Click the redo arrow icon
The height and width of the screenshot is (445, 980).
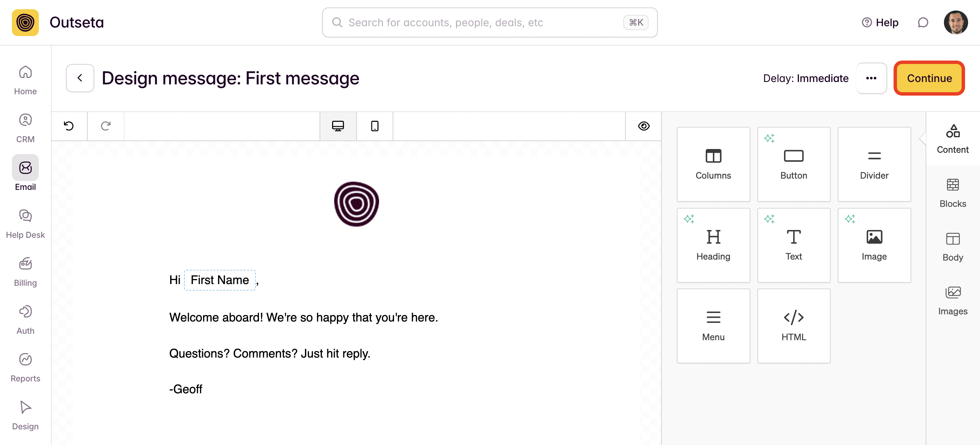pyautogui.click(x=106, y=126)
